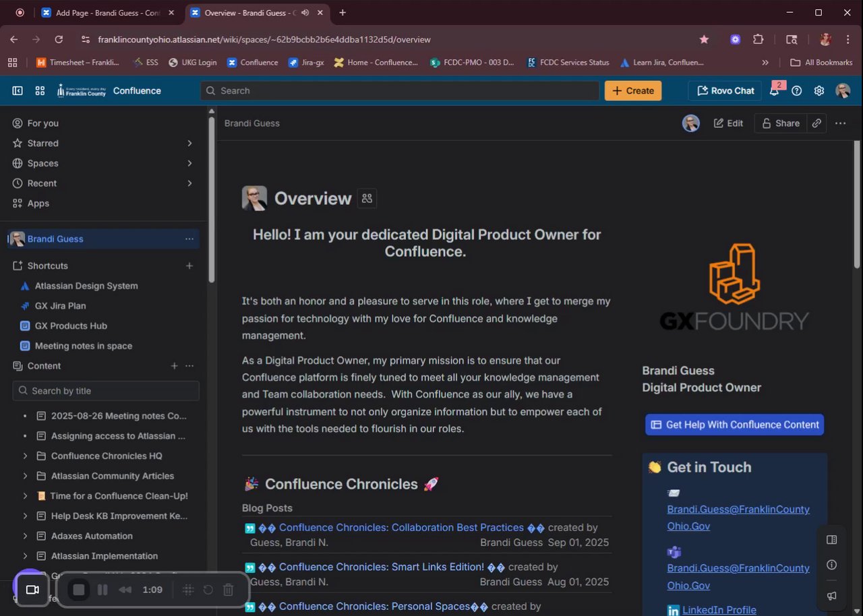Open the Help question mark icon
863x616 pixels.
[x=796, y=91]
